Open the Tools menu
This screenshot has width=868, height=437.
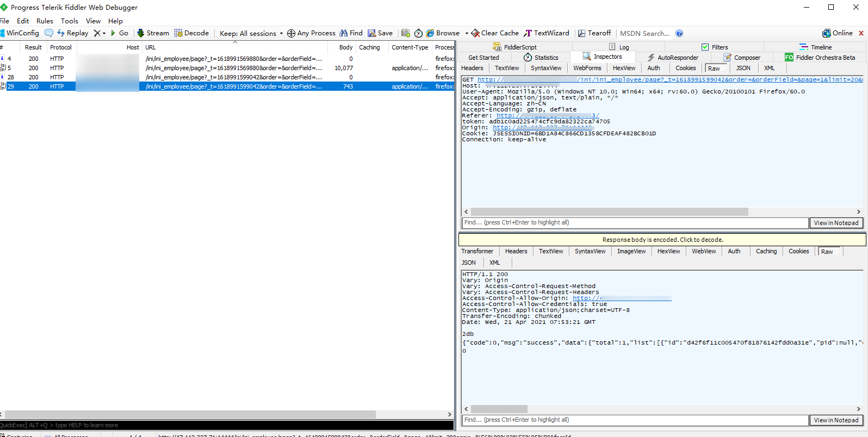(70, 21)
